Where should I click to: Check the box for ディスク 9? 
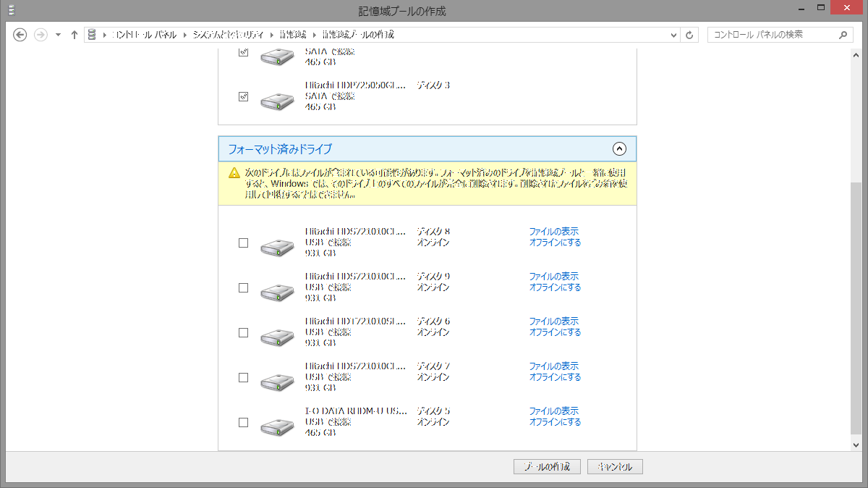pos(244,287)
